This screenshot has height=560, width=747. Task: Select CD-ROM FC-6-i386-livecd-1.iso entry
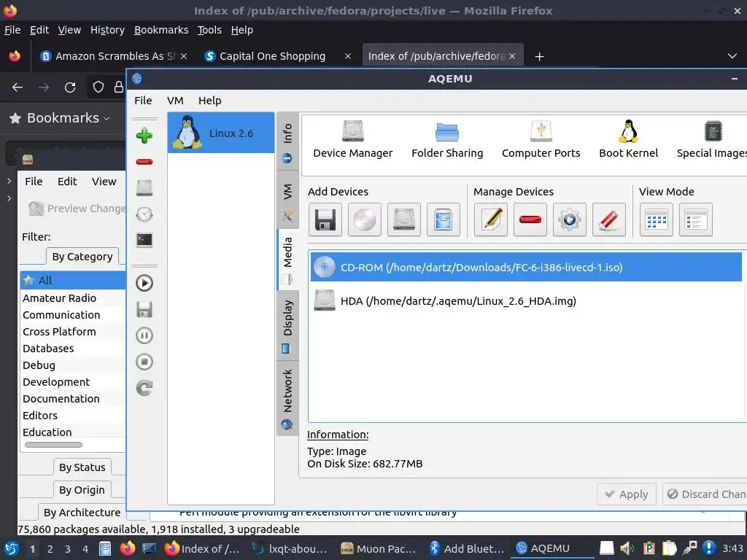tap(527, 267)
